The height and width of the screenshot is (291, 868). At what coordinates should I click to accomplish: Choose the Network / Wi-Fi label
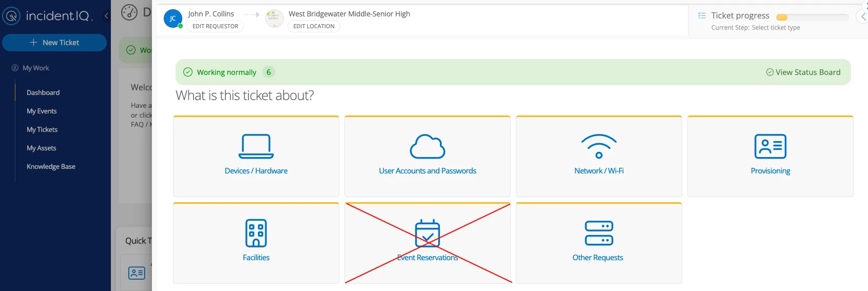pos(599,171)
